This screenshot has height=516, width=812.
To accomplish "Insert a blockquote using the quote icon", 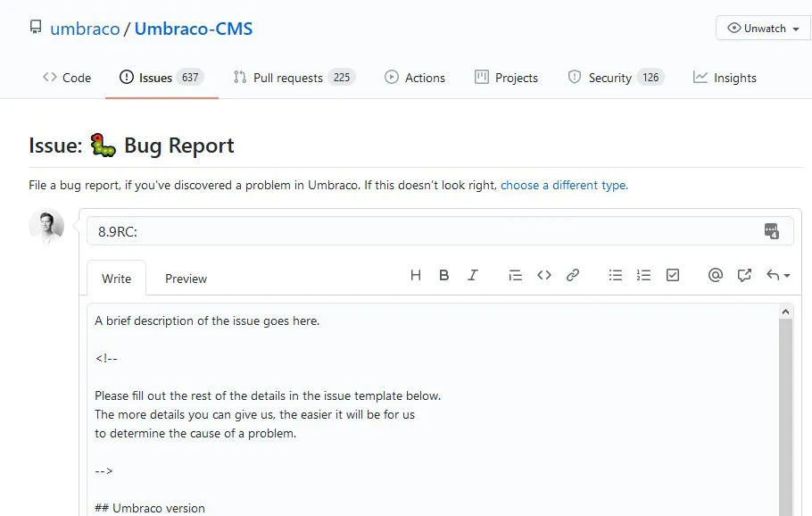I will tap(516, 275).
